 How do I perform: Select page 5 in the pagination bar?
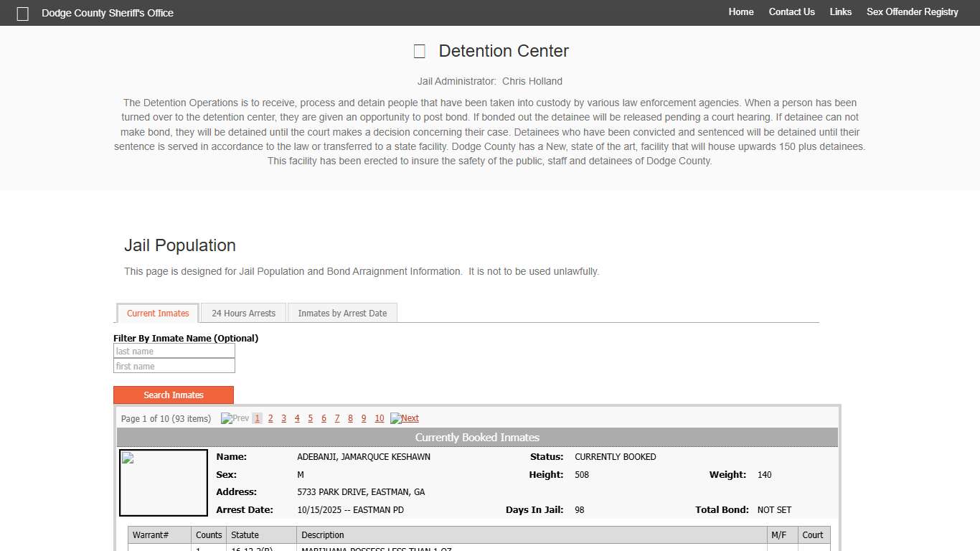pyautogui.click(x=310, y=418)
